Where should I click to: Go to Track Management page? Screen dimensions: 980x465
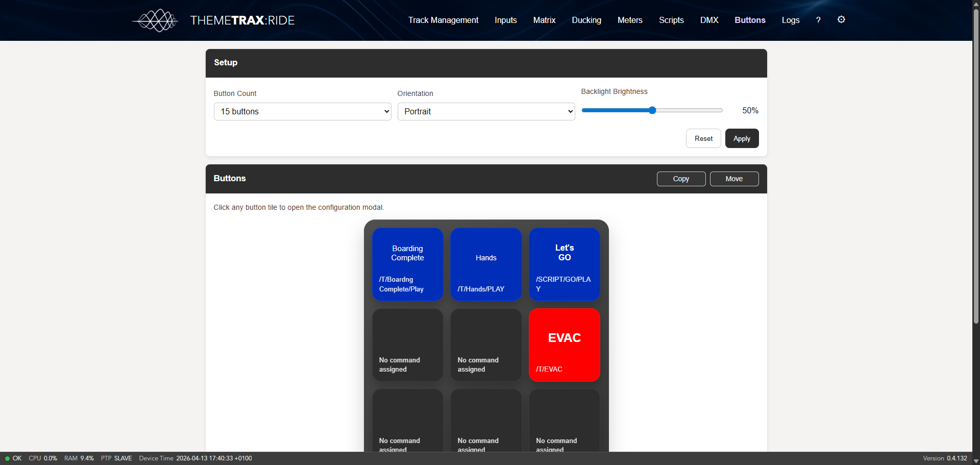[x=443, y=20]
